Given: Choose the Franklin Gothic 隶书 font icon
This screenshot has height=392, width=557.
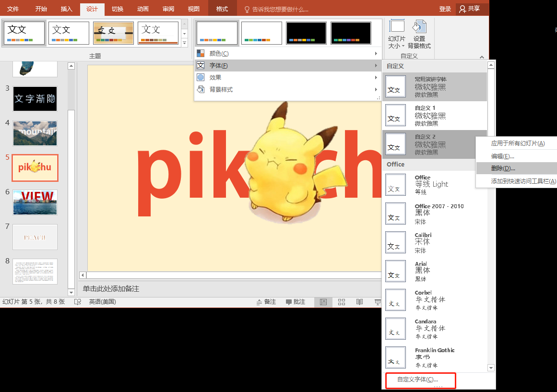Looking at the screenshot, I should tap(395, 357).
